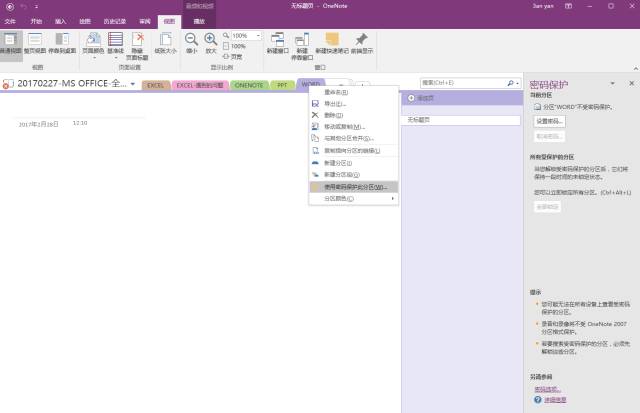
Task: Choose 新建分区组(G) in the context menu
Action: (353, 175)
